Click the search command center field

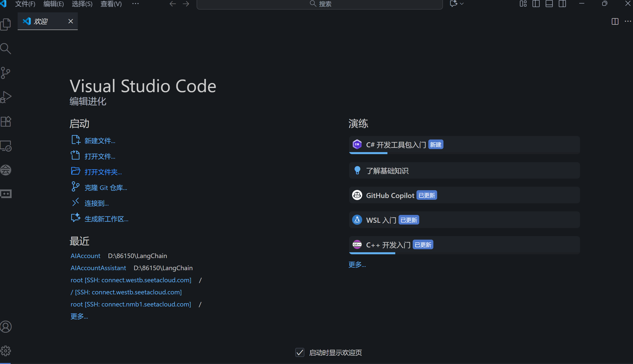point(320,4)
